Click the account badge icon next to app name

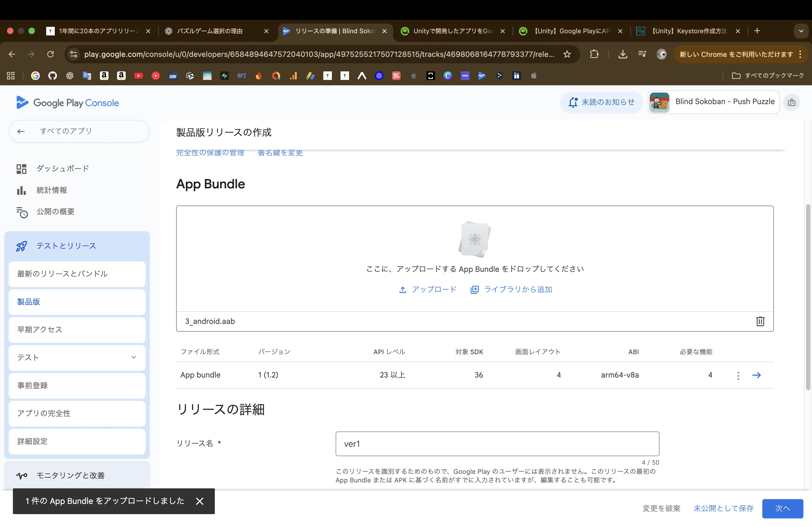pyautogui.click(x=792, y=102)
